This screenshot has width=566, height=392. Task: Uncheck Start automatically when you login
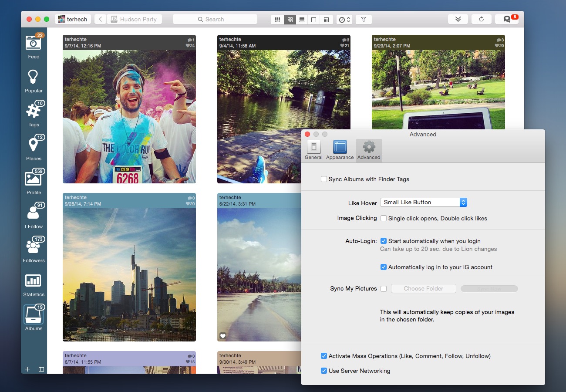point(384,241)
